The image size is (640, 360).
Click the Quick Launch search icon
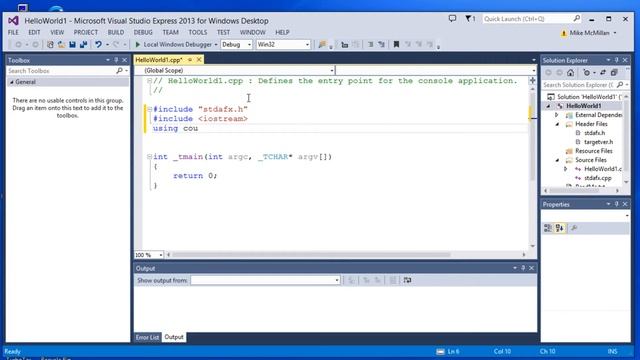(577, 19)
